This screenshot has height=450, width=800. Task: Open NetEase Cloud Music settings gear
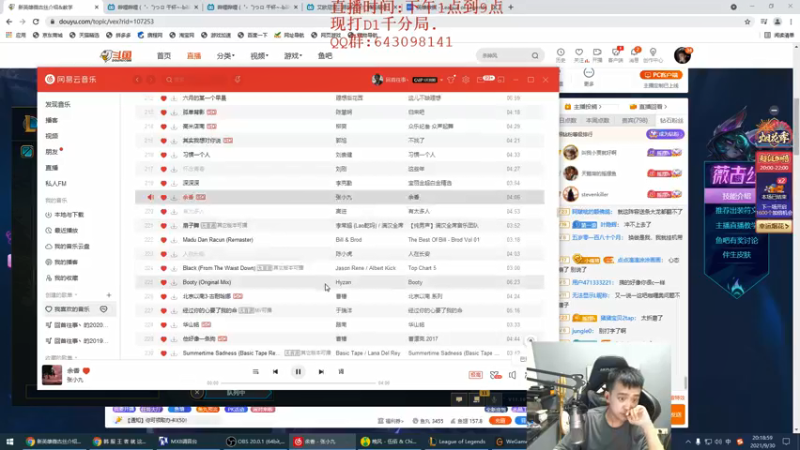point(466,80)
